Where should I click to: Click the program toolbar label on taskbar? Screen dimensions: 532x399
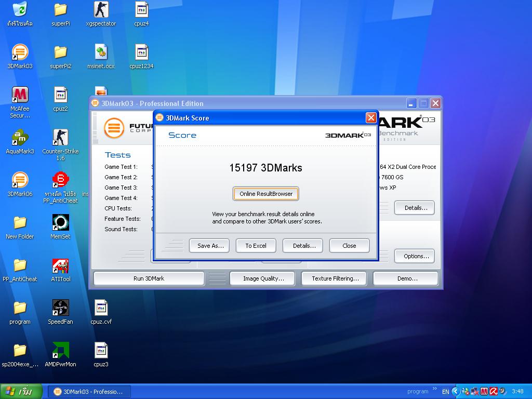click(418, 392)
